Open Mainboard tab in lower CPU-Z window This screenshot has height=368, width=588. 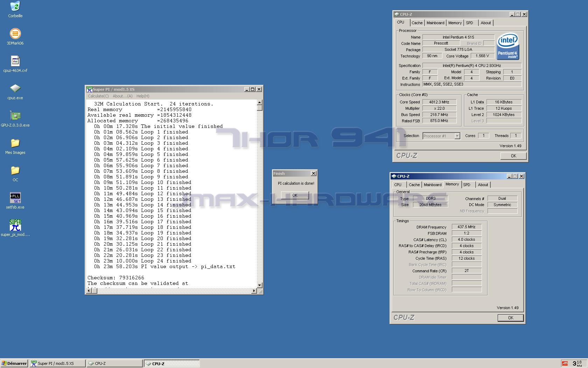(x=433, y=185)
